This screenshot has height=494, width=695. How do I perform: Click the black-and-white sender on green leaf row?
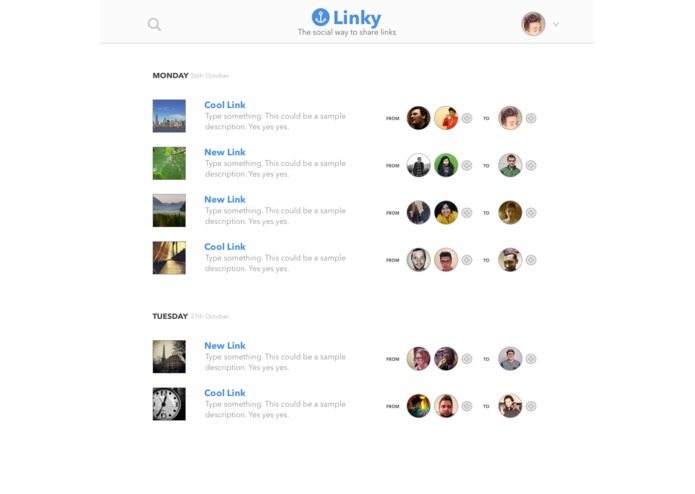(x=418, y=165)
